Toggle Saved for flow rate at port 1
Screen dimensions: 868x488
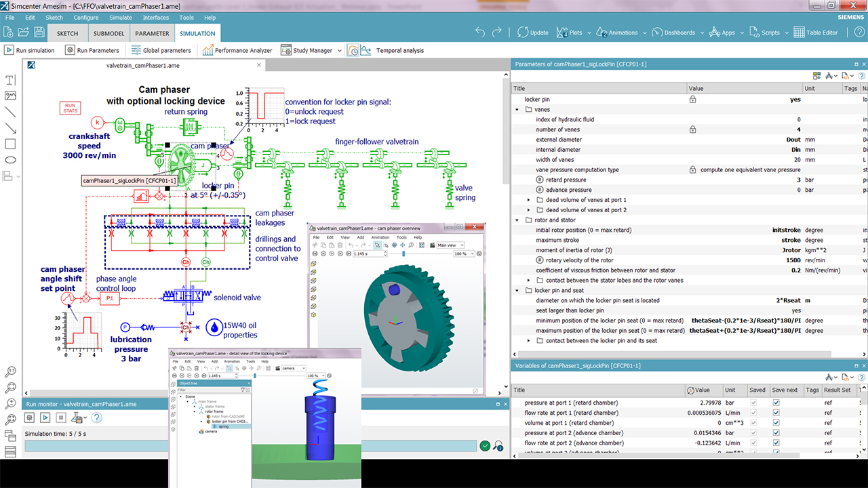(x=755, y=413)
